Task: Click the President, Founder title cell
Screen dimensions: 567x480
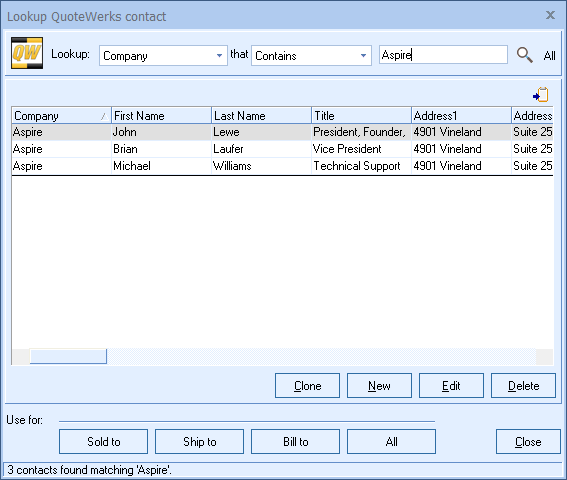Action: (x=361, y=132)
